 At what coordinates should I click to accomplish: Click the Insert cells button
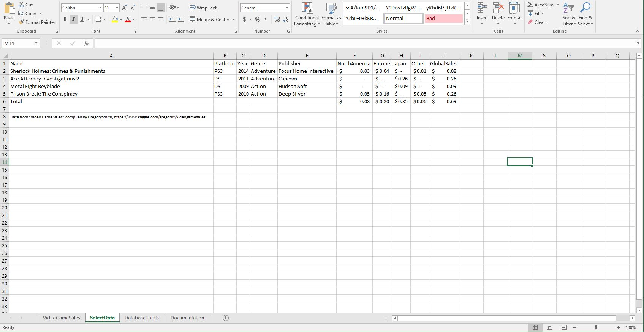[482, 14]
